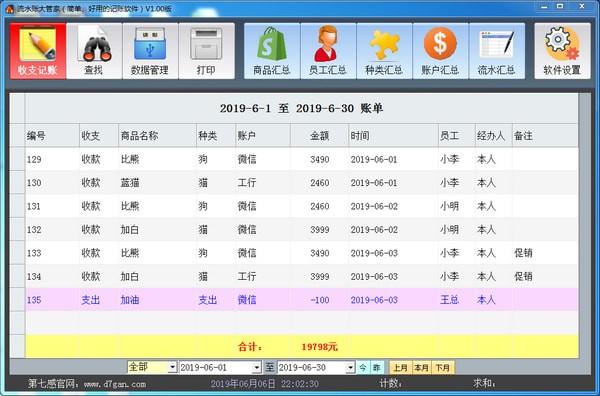The height and width of the screenshot is (396, 600).
Task: Click the 商品名称 column header
Action: click(x=157, y=135)
